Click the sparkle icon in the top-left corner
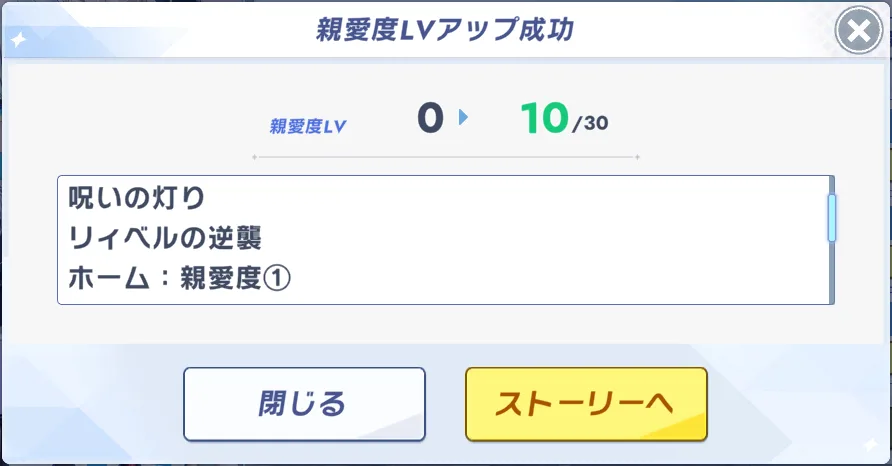Viewport: 892px width, 466px height. point(18,40)
